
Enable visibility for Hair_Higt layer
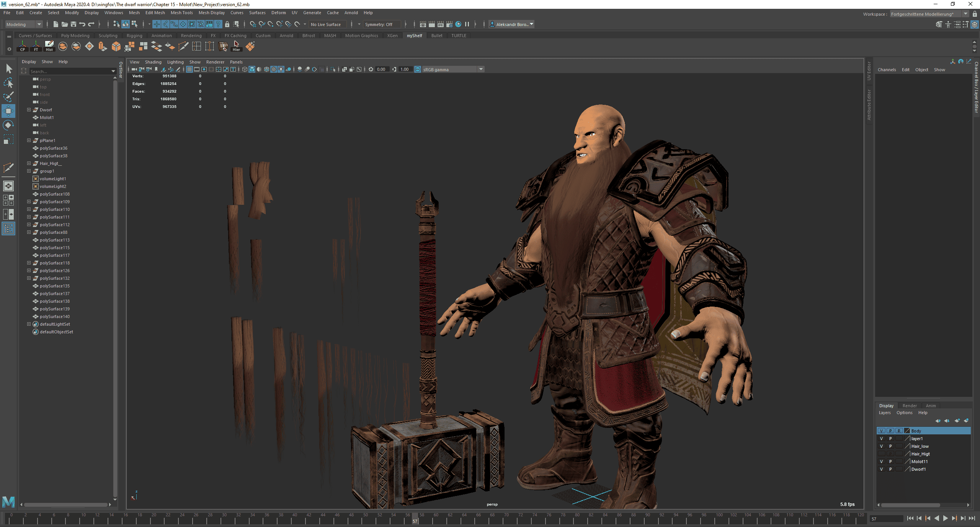click(881, 454)
